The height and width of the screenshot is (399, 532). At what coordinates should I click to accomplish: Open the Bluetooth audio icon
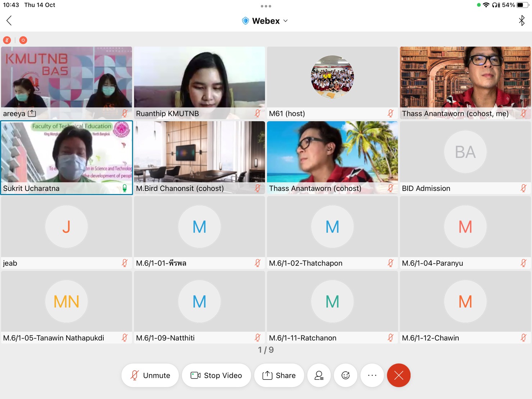(x=521, y=21)
